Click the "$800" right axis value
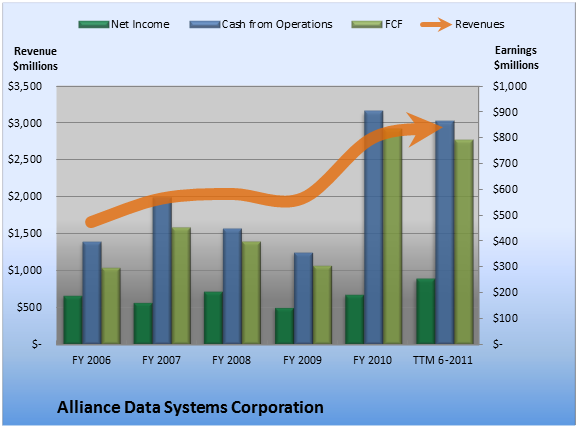Viewport: 577px width, 427px height. 506,137
